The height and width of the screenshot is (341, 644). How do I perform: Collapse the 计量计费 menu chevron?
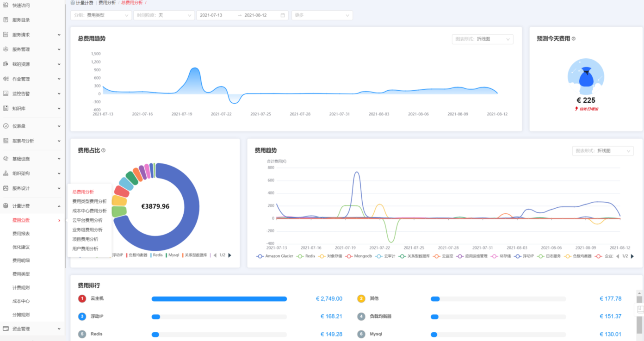(59, 206)
